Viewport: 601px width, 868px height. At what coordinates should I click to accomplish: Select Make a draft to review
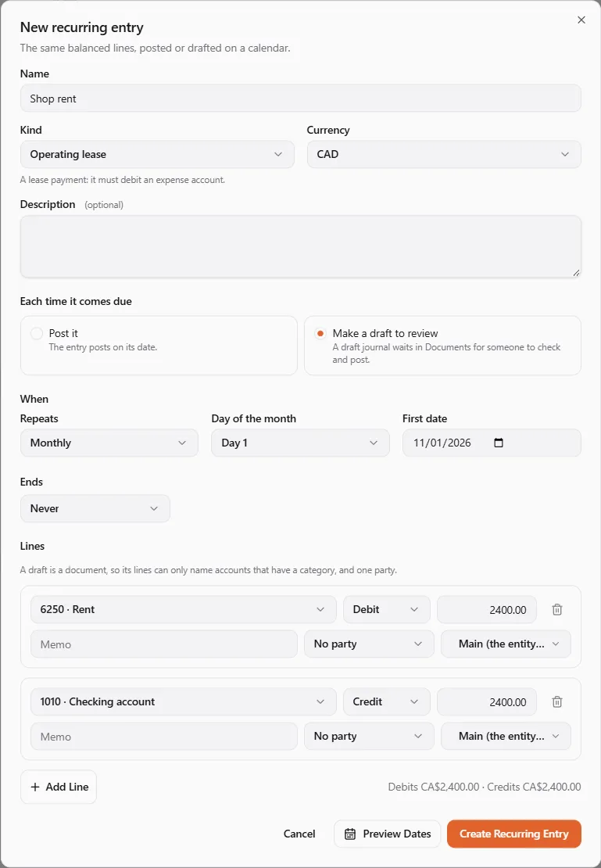(442, 346)
